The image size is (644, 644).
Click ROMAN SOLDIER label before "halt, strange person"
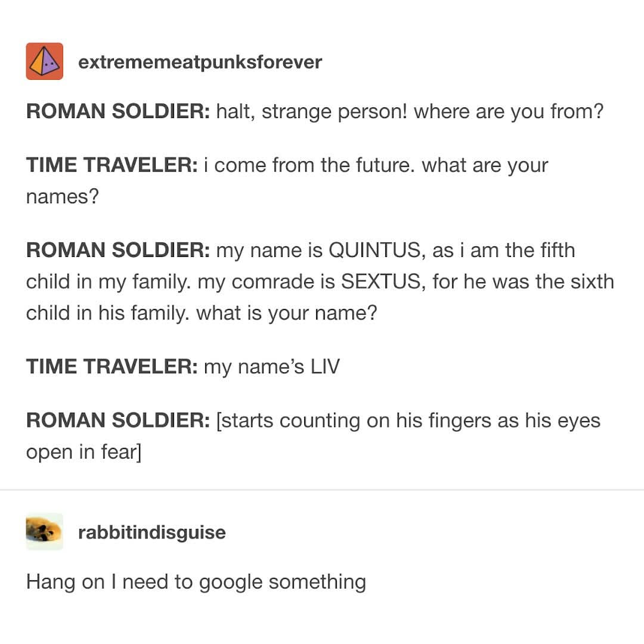point(117,112)
